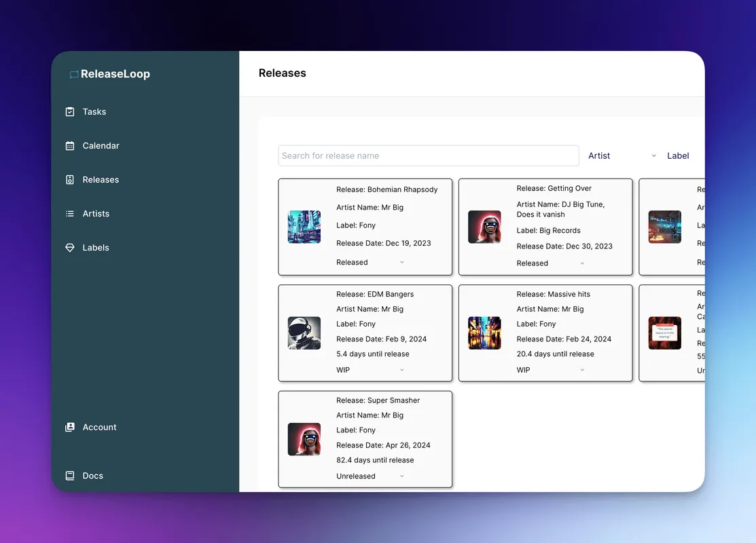Open the Labels icon in the sidebar
The width and height of the screenshot is (756, 543).
69,247
